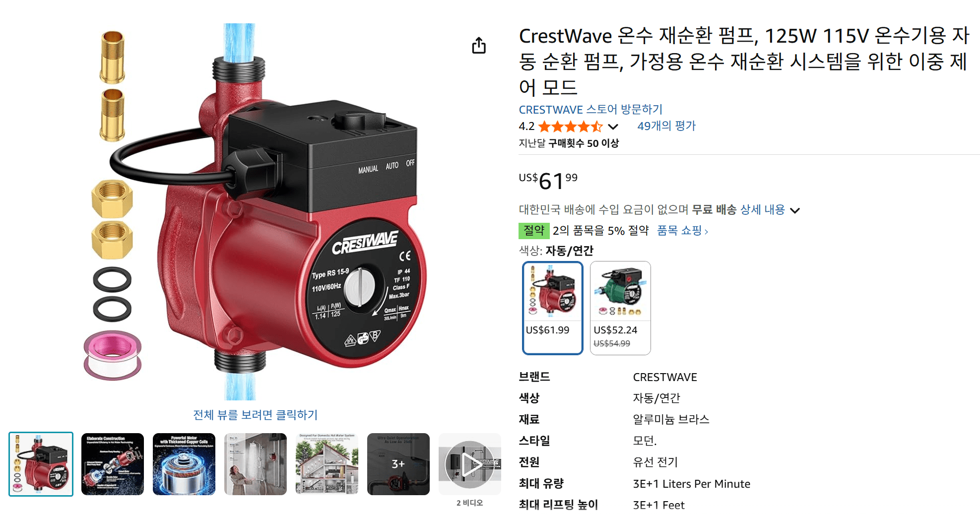980x517 pixels.
Task: Select the first red pump thumbnail
Action: tap(41, 464)
